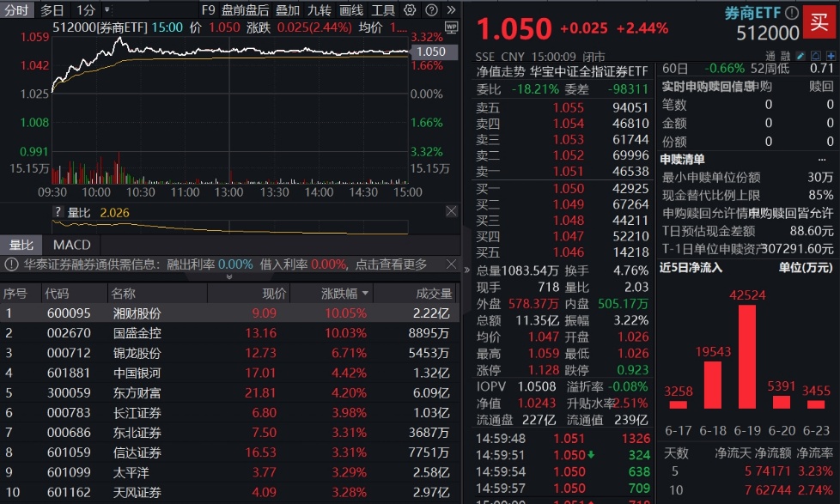The image size is (840, 504).
Task: Collapse side panel with middle arrow splitter
Action: click(466, 270)
